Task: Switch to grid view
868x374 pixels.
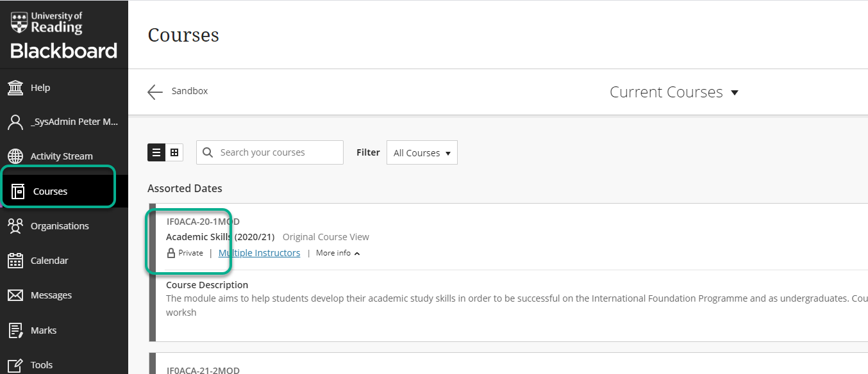Action: tap(174, 152)
